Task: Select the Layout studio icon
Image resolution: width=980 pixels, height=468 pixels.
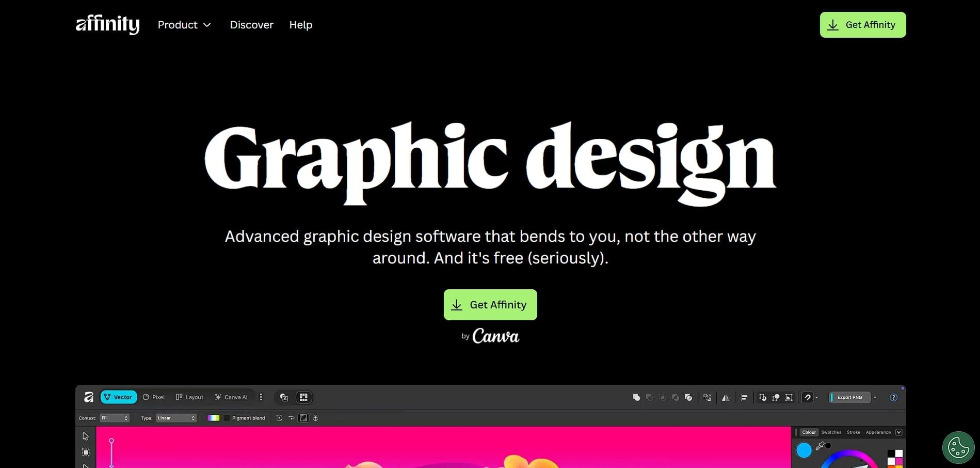Action: (189, 397)
